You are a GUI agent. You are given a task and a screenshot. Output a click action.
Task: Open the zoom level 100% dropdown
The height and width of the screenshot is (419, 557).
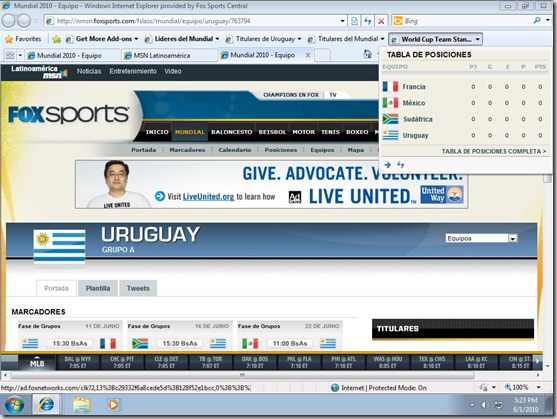click(x=539, y=387)
